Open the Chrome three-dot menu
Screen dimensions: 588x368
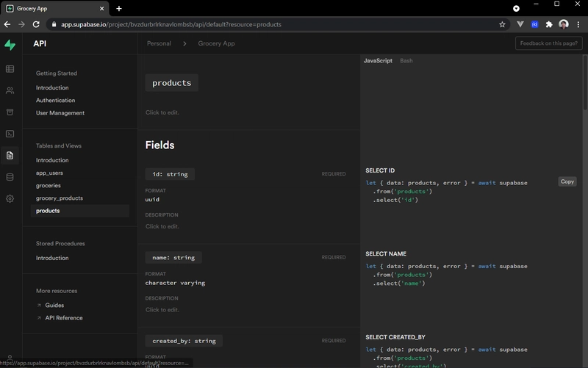tap(578, 24)
